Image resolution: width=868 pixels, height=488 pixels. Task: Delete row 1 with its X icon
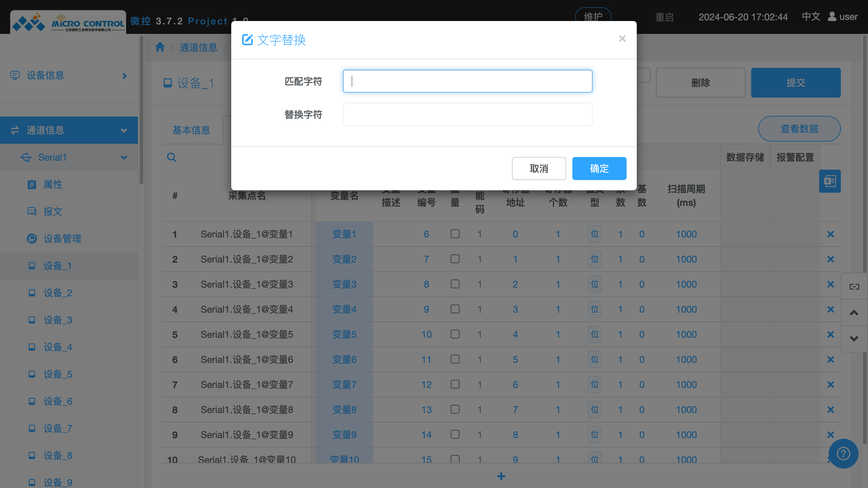(830, 234)
